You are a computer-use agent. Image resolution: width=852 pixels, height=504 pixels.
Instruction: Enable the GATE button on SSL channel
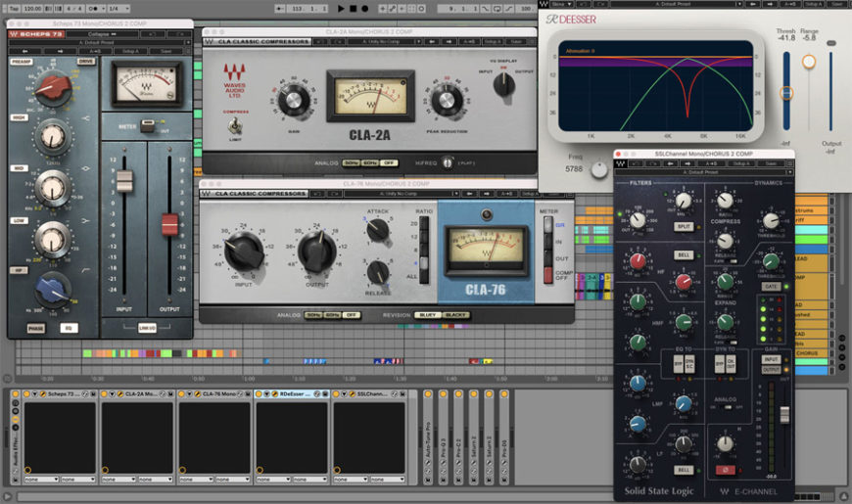pyautogui.click(x=770, y=286)
